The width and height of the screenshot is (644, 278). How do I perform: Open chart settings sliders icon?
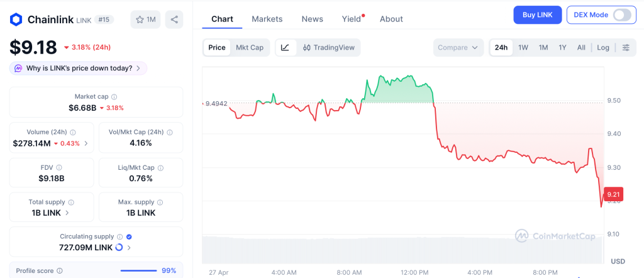click(x=625, y=48)
